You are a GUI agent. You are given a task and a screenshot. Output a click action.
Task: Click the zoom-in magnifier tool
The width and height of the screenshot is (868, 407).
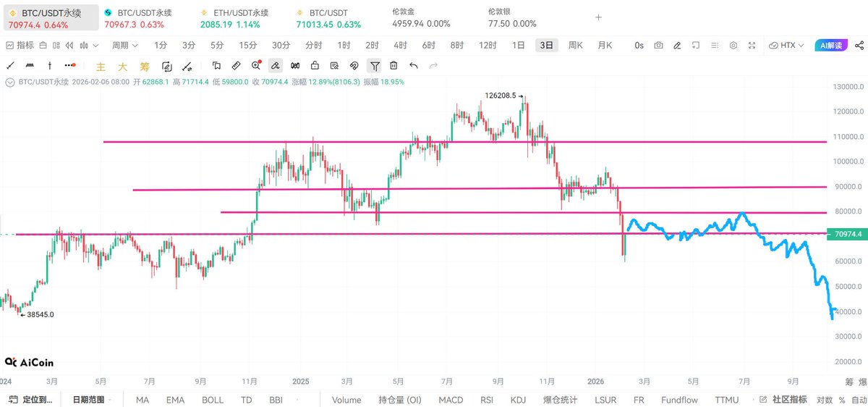pyautogui.click(x=256, y=66)
